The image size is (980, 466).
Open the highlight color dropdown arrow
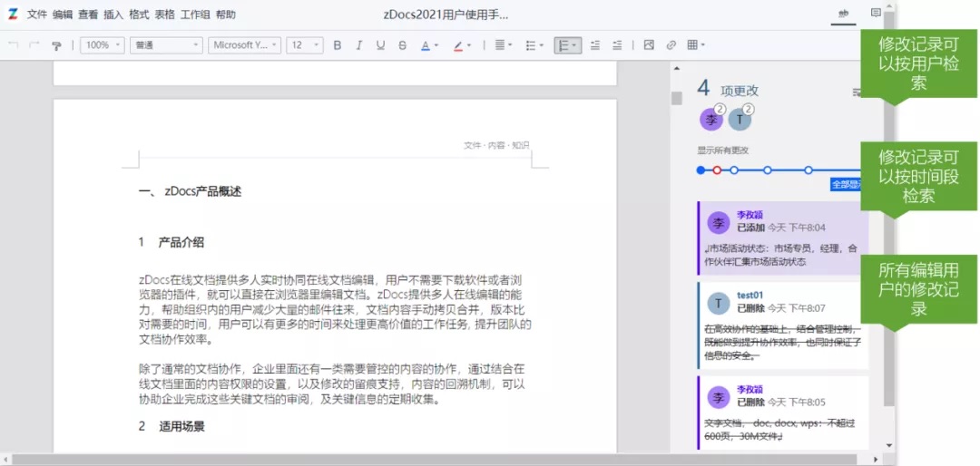pos(469,45)
